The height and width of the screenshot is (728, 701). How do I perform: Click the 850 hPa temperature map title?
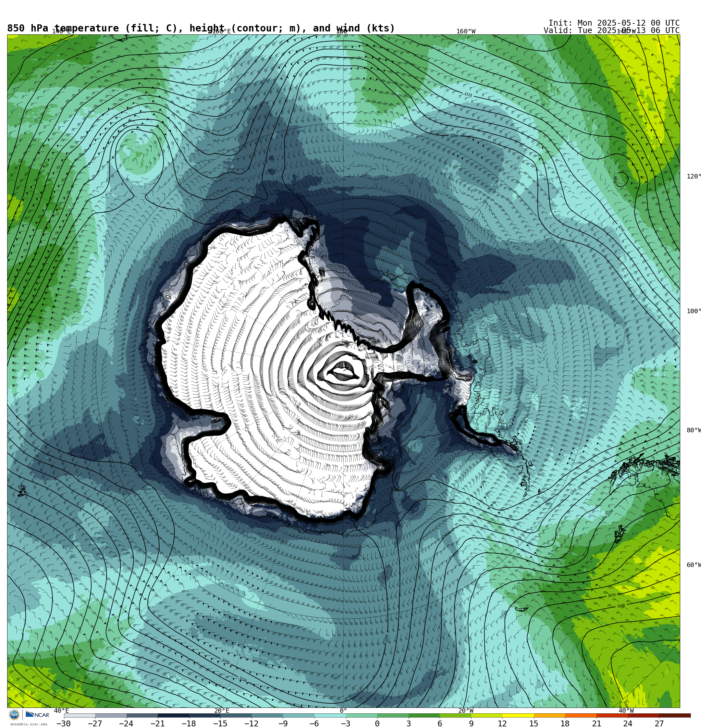(x=201, y=28)
